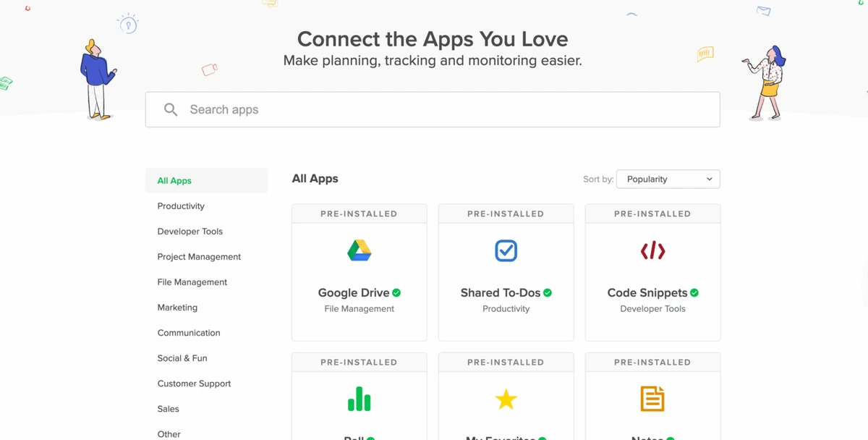Click the Notes document icon
Viewport: 868px width, 440px height.
click(x=652, y=399)
